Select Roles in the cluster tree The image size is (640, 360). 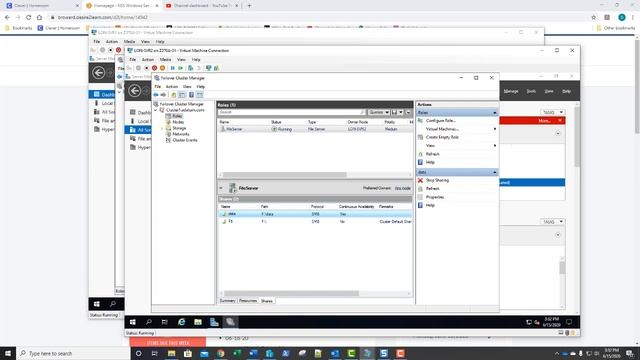point(177,116)
